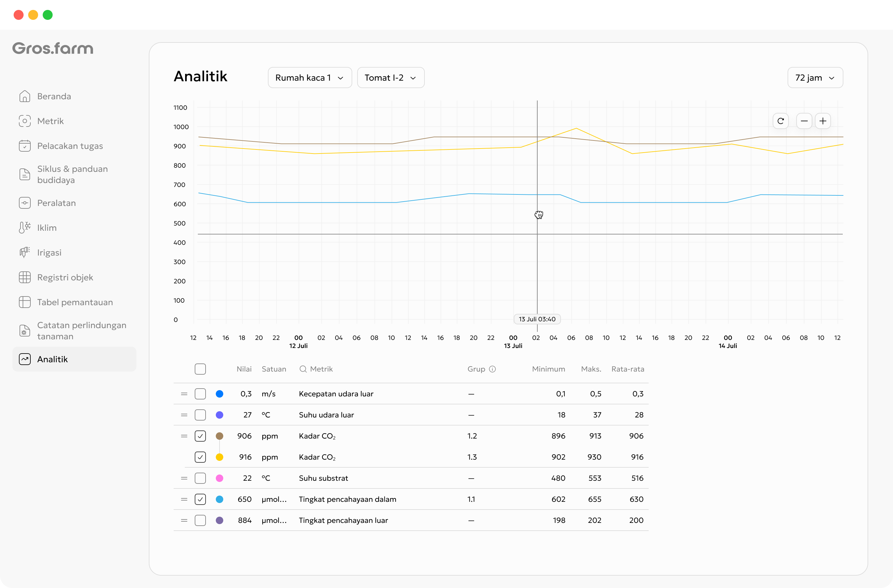Image resolution: width=893 pixels, height=588 pixels.
Task: Open the 72 jam time range dropdown
Action: pos(815,78)
